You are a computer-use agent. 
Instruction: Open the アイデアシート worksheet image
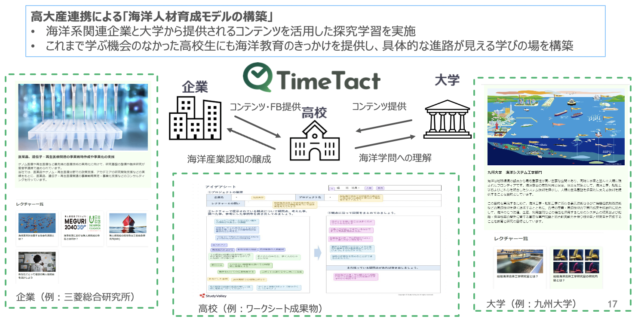pyautogui.click(x=320, y=241)
